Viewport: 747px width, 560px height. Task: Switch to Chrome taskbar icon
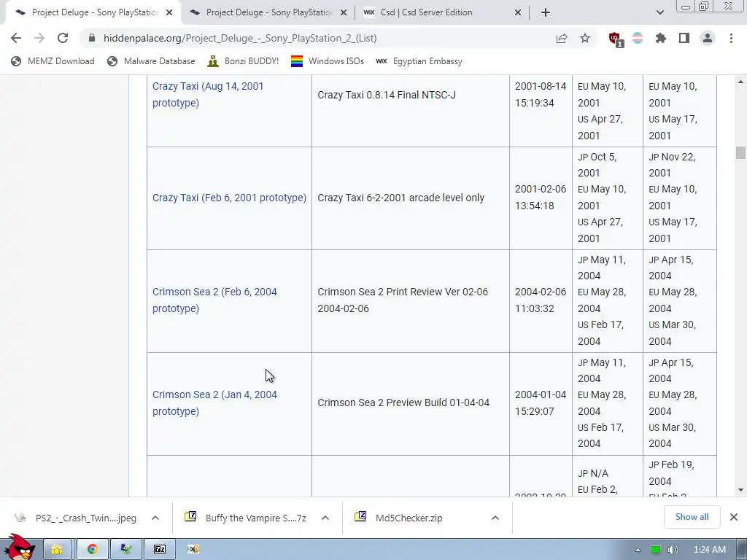click(x=93, y=550)
